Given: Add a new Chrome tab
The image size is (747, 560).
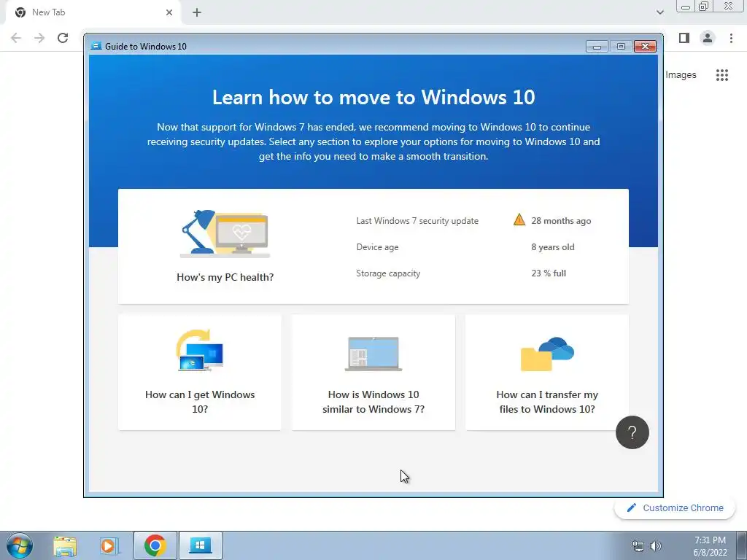Looking at the screenshot, I should (x=197, y=12).
